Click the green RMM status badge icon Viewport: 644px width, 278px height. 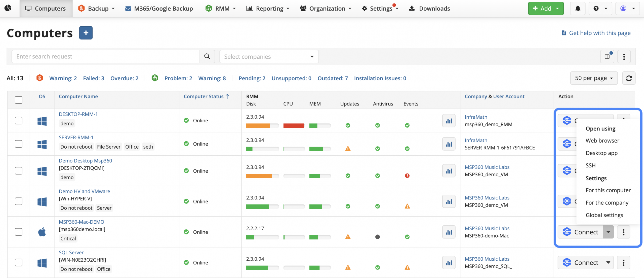pyautogui.click(x=155, y=78)
